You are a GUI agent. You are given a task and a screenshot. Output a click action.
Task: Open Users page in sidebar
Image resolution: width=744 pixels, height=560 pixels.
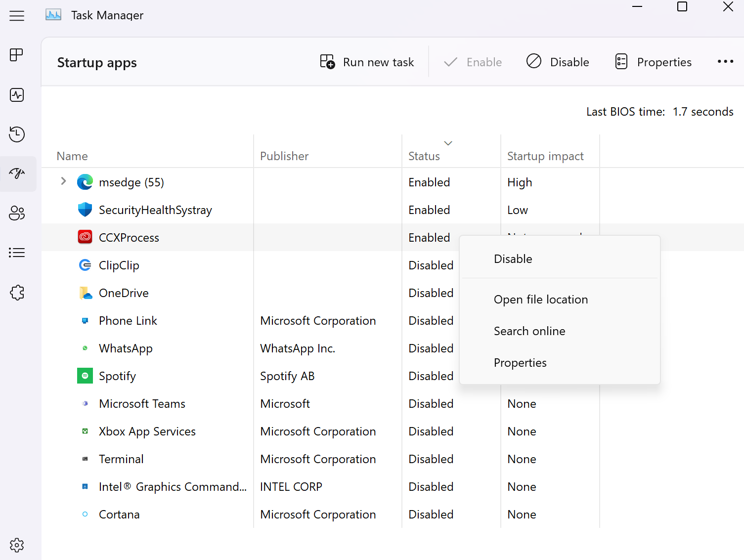pos(17,213)
